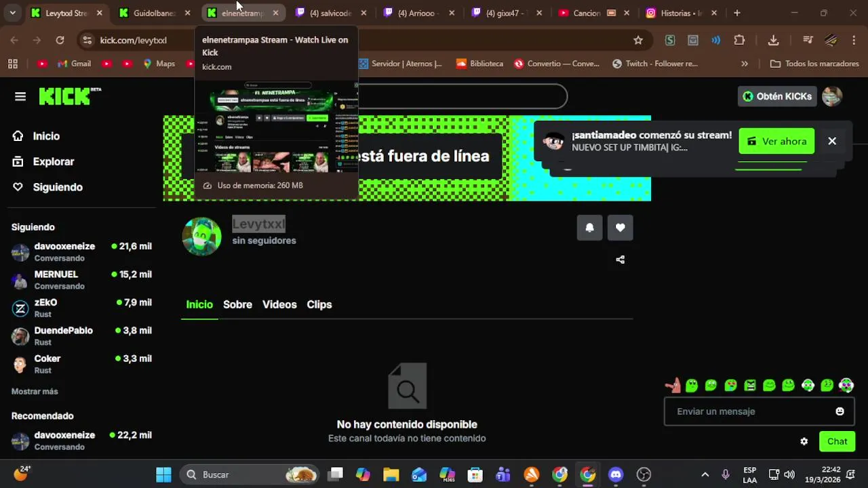Open davooxeneize channel under Siguiendo
Screen dimensions: 868x488
(81, 251)
